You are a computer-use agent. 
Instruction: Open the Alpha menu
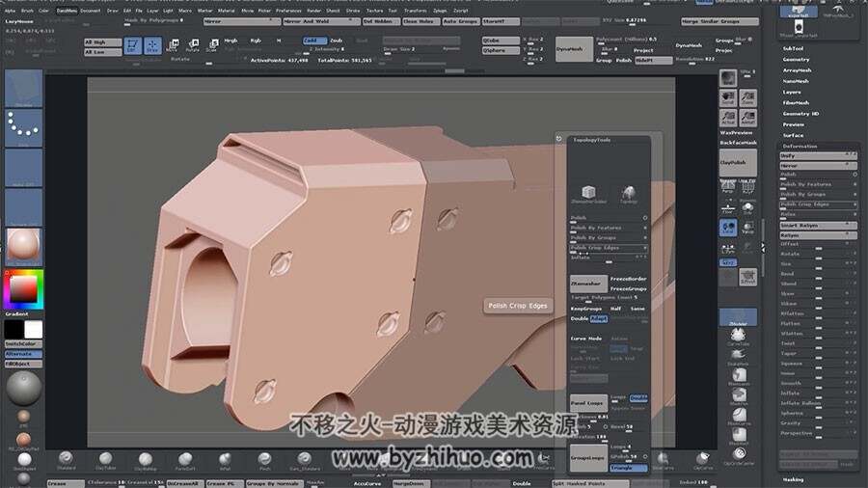click(x=10, y=11)
